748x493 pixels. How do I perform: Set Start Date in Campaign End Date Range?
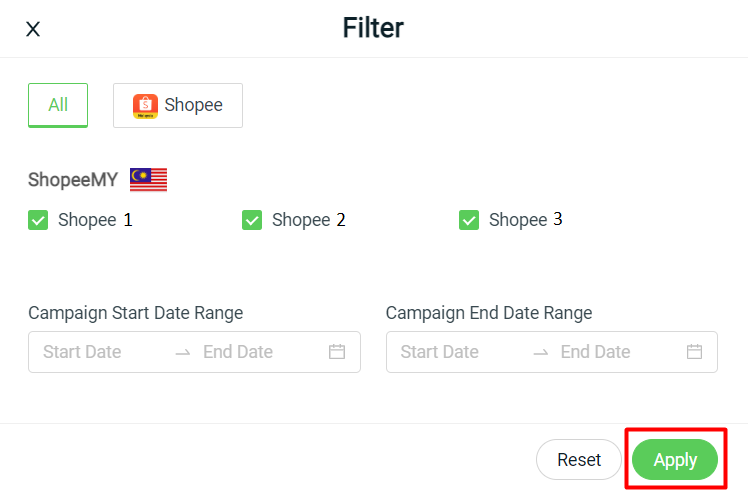click(x=440, y=352)
